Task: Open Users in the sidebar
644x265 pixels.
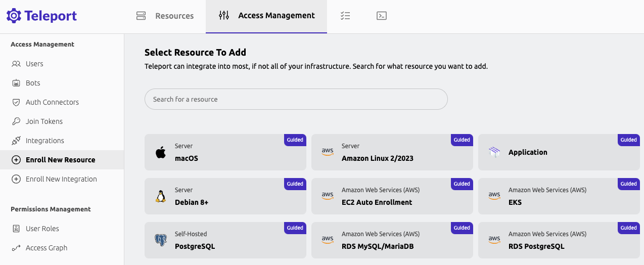Action: pyautogui.click(x=62, y=64)
